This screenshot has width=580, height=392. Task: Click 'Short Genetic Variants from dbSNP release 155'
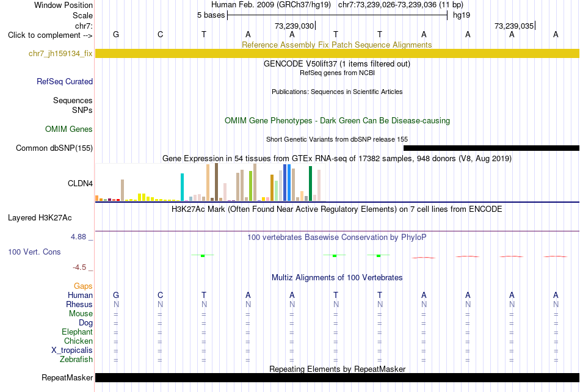coord(337,139)
